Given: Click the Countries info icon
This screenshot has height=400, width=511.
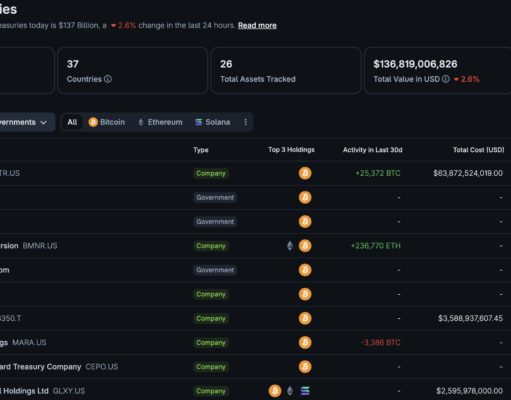Looking at the screenshot, I should click(x=108, y=79).
